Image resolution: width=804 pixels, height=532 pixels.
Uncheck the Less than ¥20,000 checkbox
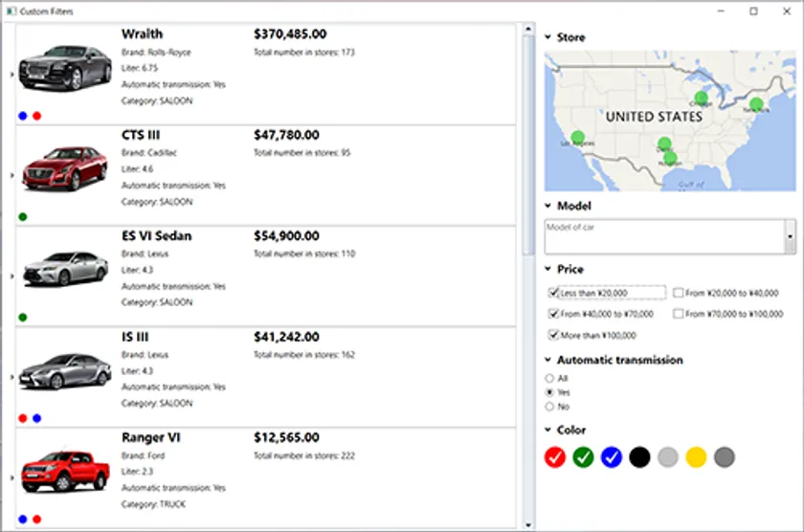coord(554,293)
